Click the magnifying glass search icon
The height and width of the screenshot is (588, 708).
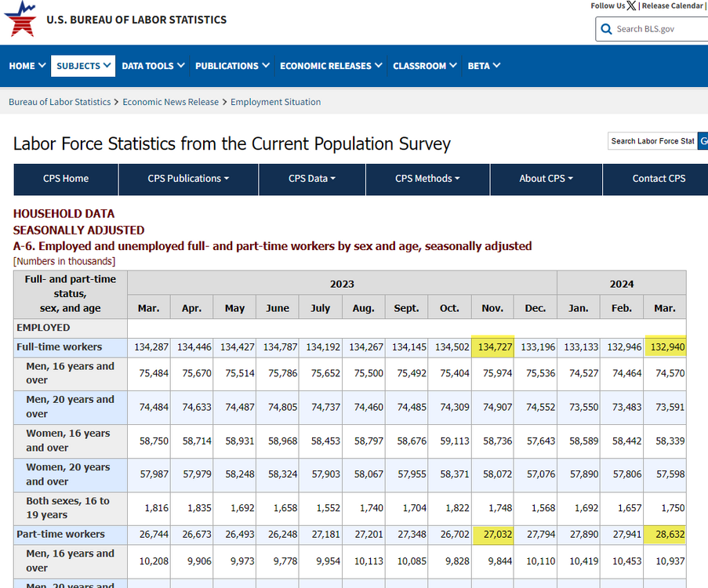[606, 29]
